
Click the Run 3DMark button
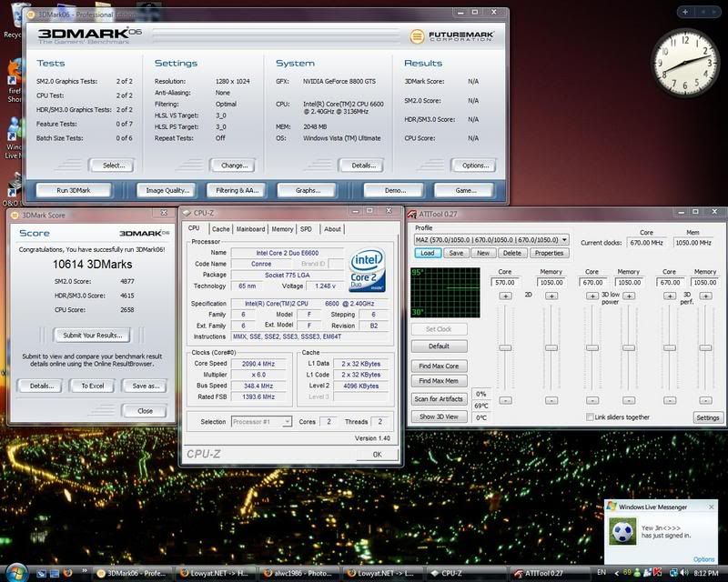click(74, 190)
